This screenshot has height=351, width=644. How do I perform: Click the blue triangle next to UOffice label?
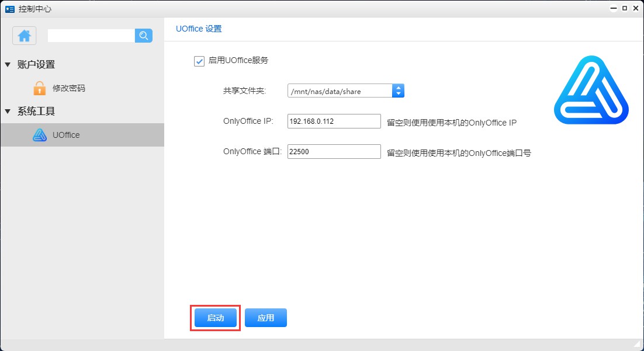[39, 135]
